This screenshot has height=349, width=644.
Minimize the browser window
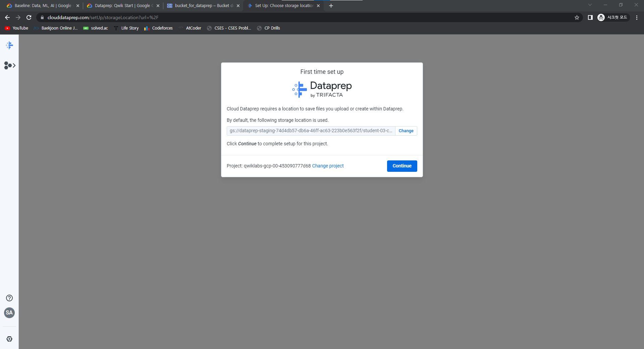605,5
